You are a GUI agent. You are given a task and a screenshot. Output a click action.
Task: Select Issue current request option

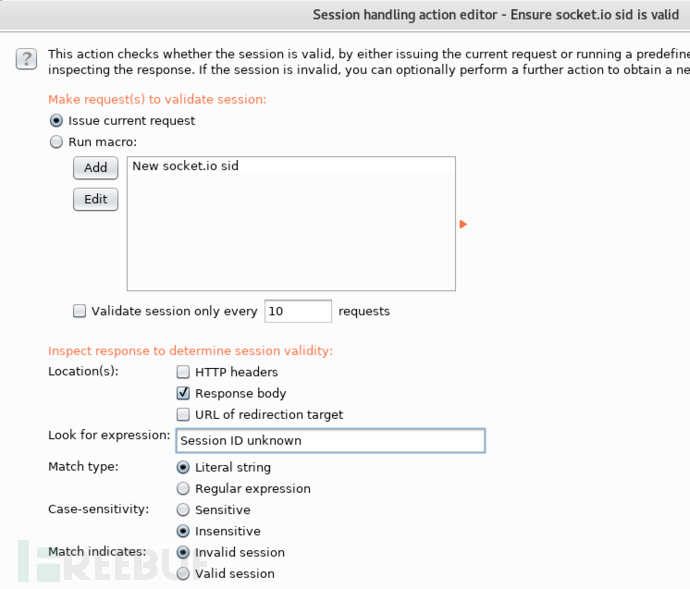coord(56,121)
